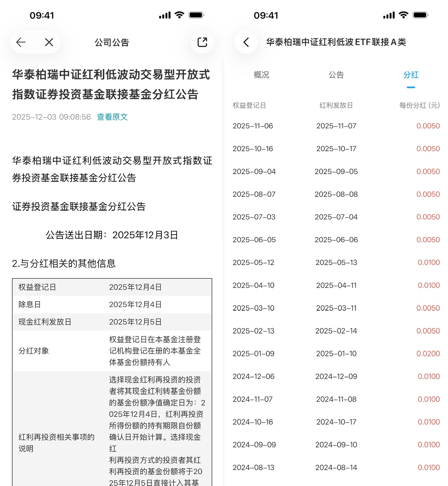Tap the 权益登记日 value 2025年12月4日
The height and width of the screenshot is (486, 448).
(x=135, y=287)
